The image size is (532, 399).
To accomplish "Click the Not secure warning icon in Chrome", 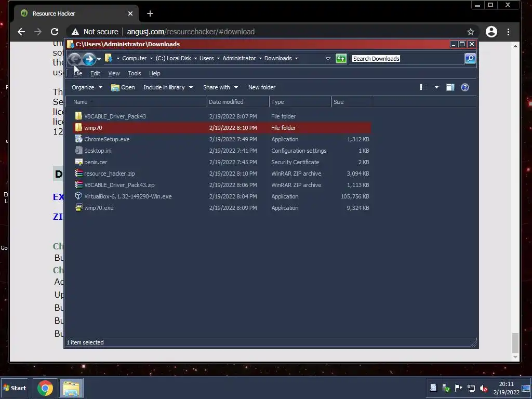I will (x=75, y=32).
